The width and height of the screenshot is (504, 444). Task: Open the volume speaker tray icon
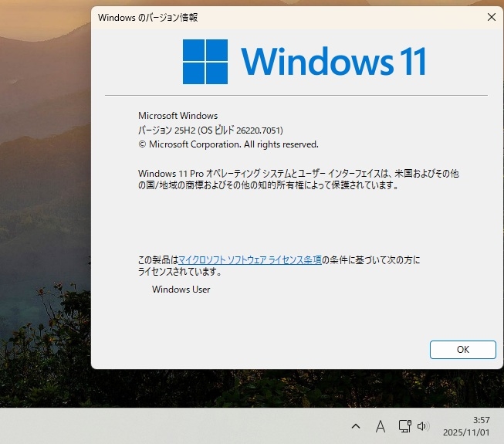point(423,426)
